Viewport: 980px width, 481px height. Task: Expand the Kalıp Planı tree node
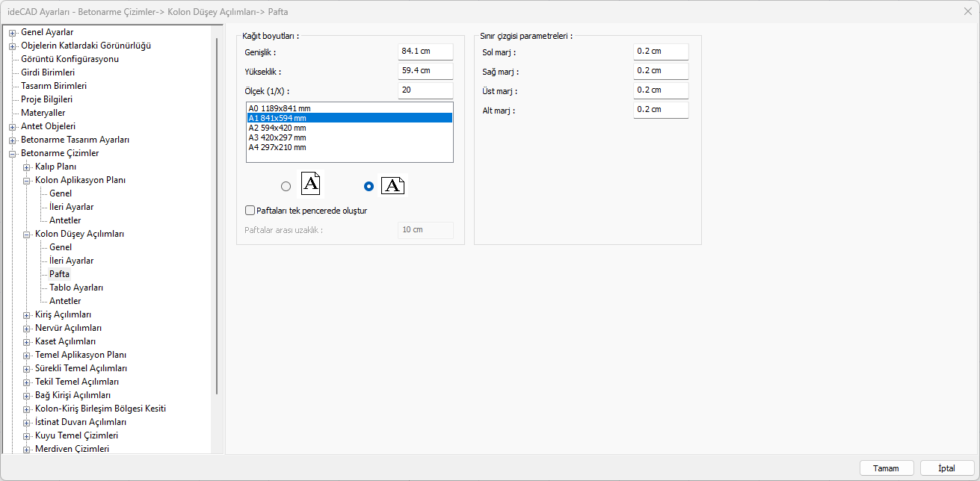coord(26,167)
